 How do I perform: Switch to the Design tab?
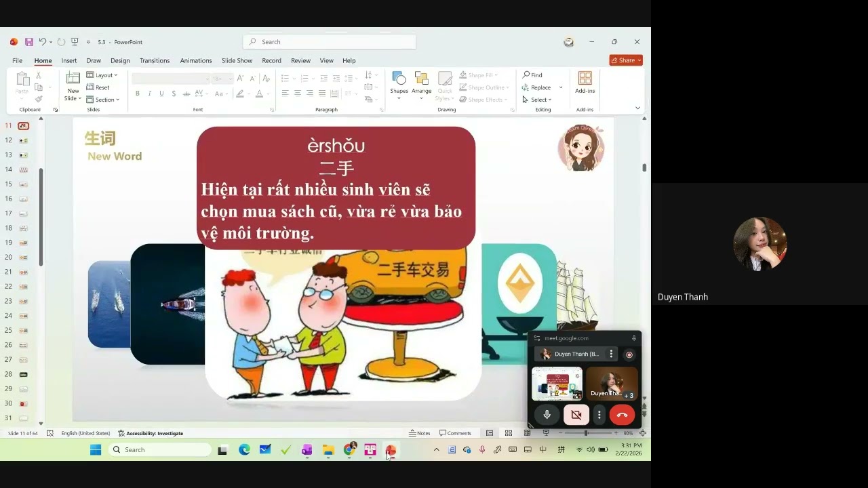[120, 60]
